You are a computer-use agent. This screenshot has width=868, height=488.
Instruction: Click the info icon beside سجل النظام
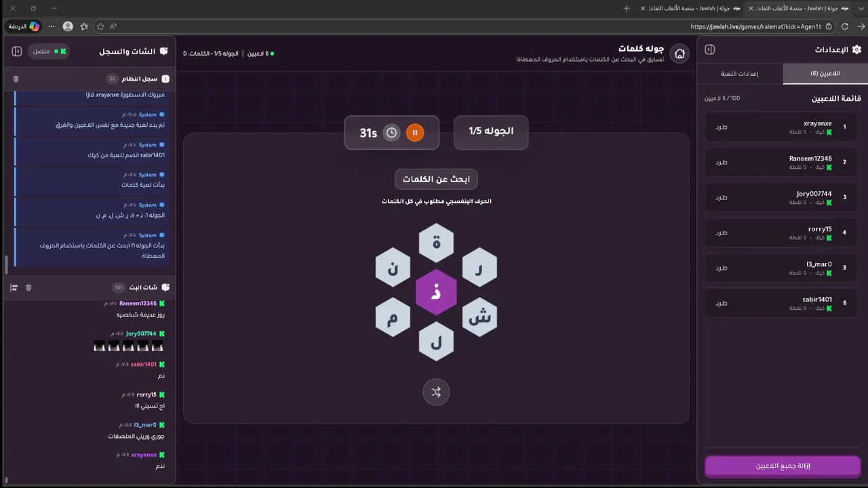165,79
